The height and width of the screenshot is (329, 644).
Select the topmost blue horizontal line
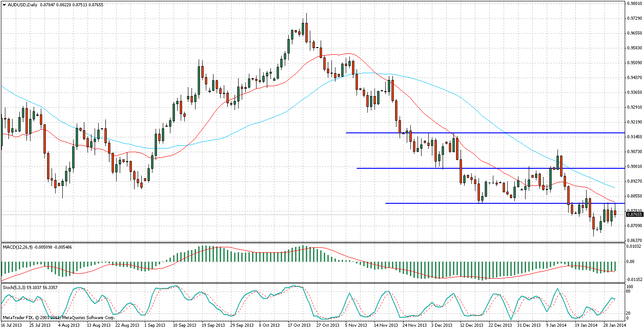point(484,133)
